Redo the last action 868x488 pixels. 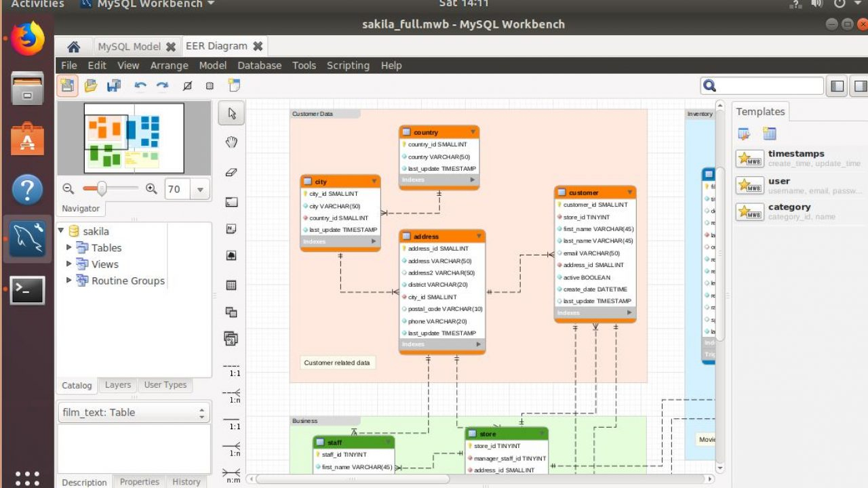(163, 86)
